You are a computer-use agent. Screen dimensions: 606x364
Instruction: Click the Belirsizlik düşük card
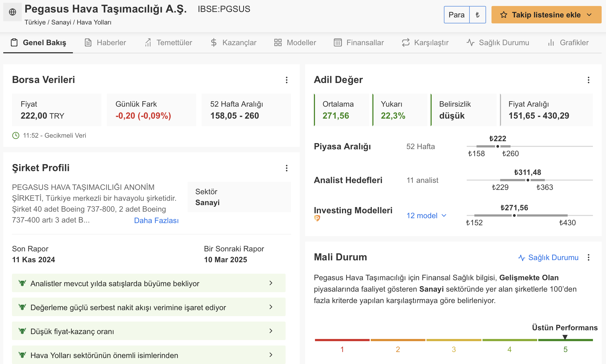tap(463, 110)
